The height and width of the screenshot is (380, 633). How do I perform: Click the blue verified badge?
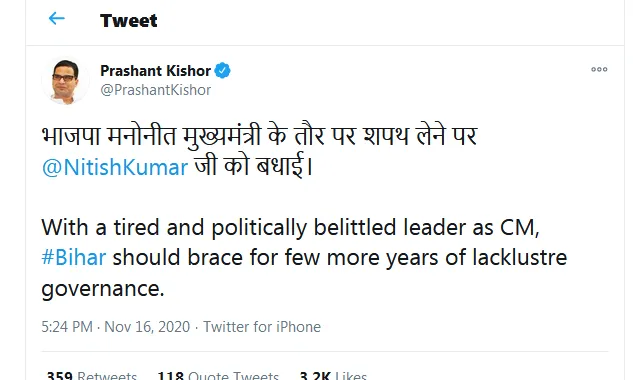click(222, 71)
